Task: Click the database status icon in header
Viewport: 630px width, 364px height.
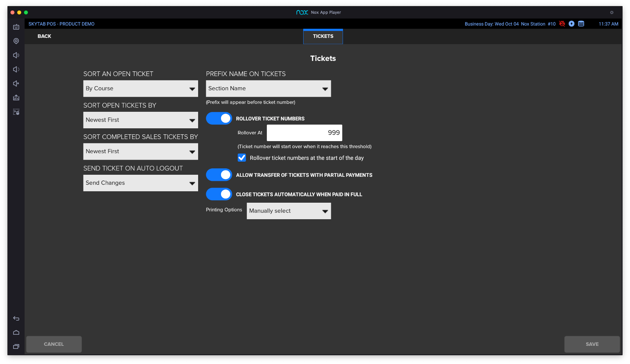Action: (x=581, y=24)
